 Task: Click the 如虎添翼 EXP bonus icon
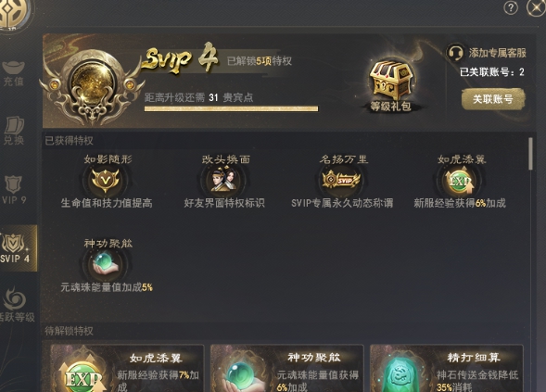460,180
